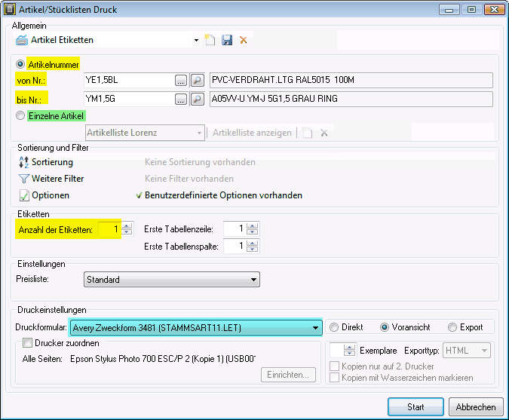
Task: Delete the template with the orange X icon
Action: [243, 40]
